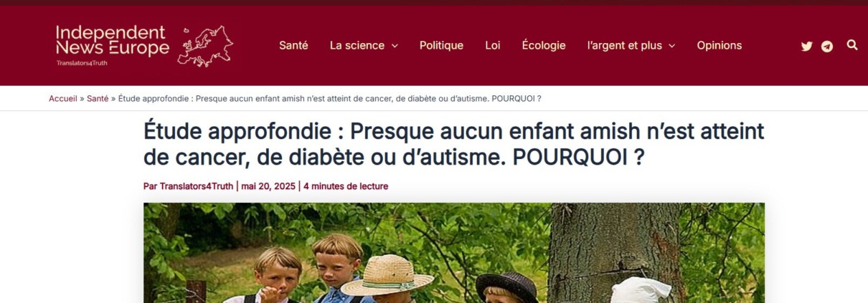
Task: Click the Santé breadcrumb link
Action: point(98,98)
